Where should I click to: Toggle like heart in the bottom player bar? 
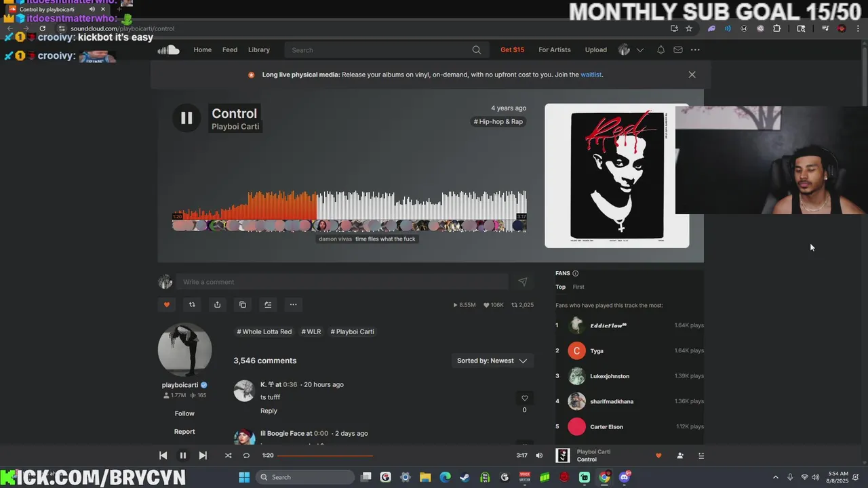click(x=658, y=455)
